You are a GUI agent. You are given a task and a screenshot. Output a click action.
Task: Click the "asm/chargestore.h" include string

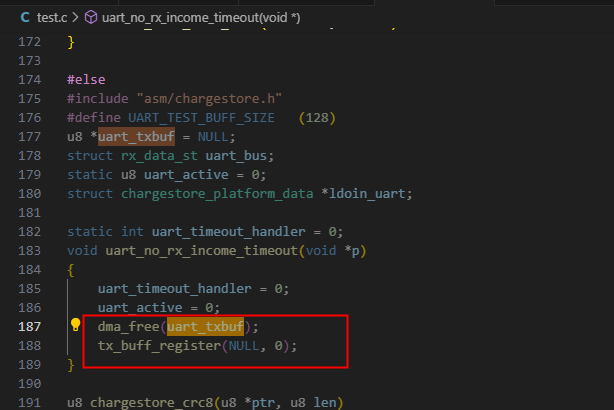pyautogui.click(x=209, y=99)
